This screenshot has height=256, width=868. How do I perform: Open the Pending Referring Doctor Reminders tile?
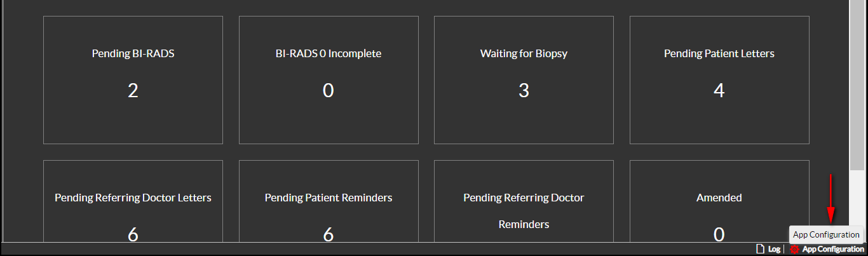coord(524,201)
